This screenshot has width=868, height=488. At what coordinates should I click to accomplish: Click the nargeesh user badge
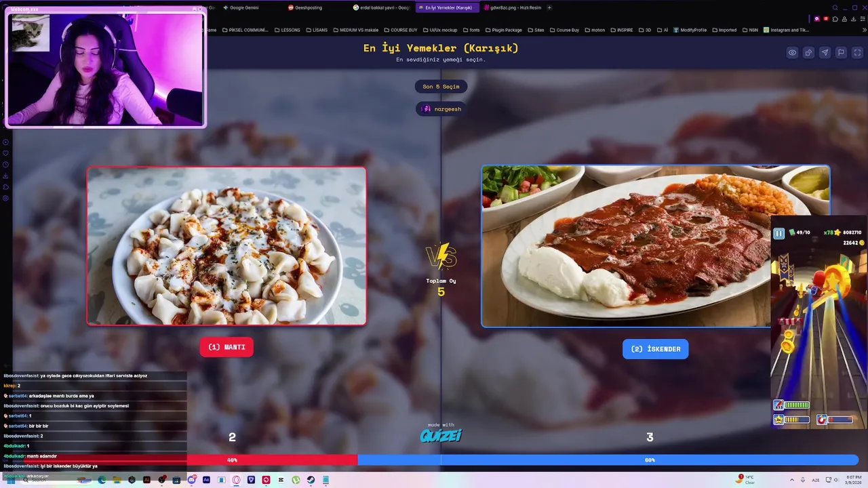[x=441, y=108]
